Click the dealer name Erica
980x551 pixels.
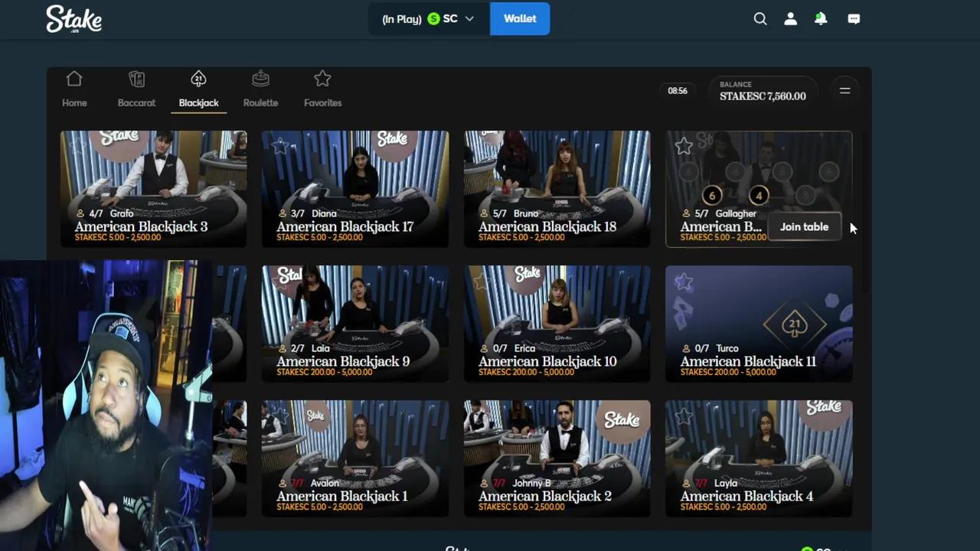(x=524, y=348)
